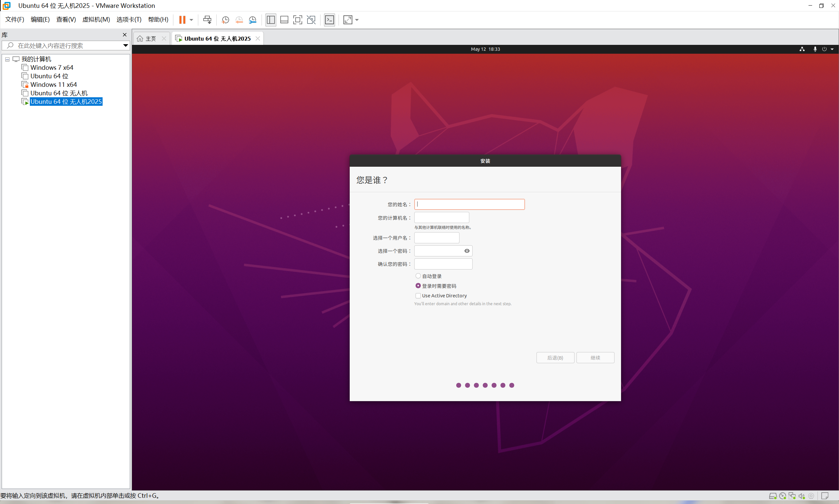
Task: Click the VMware Workstation title bar logo
Action: [x=7, y=6]
